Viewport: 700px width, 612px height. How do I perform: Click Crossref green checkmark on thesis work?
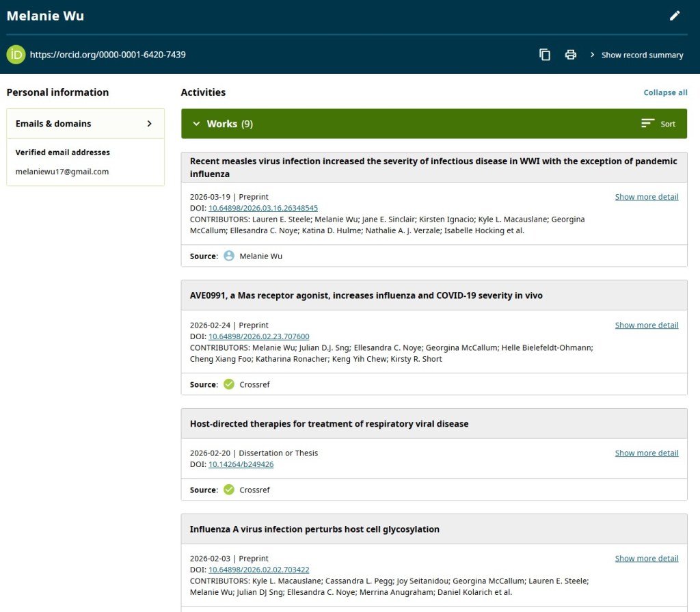(229, 490)
